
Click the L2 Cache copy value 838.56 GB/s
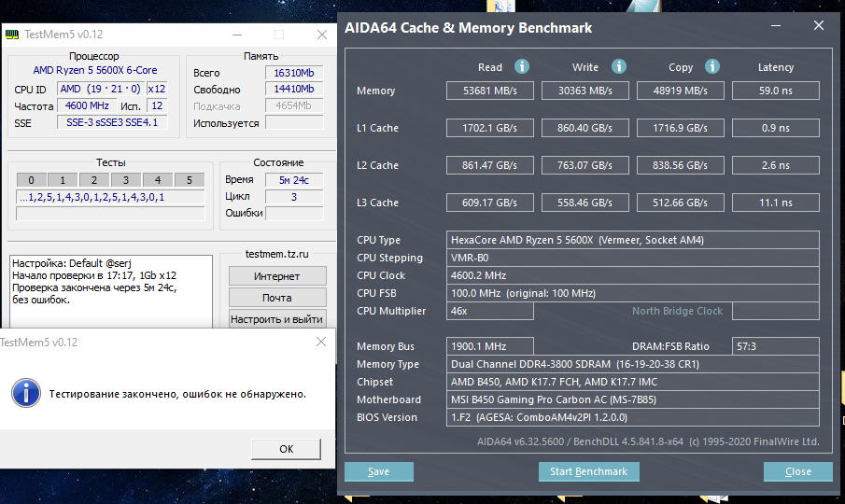[x=680, y=165]
